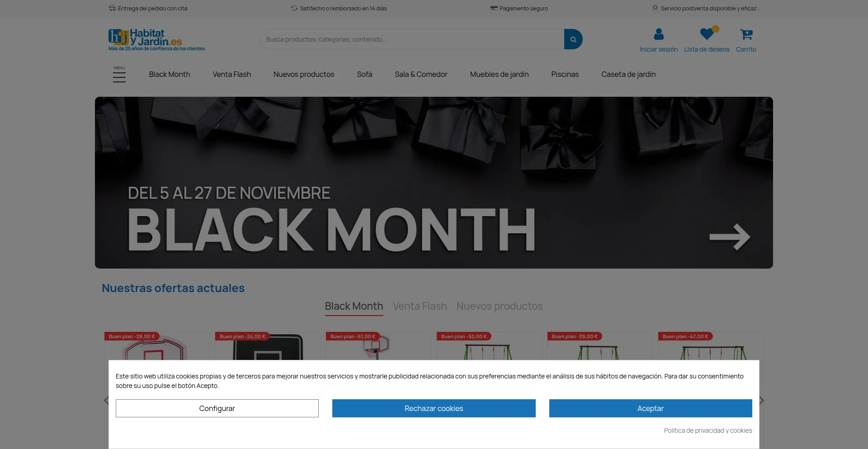Click the carousel left arrow chevron

pyautogui.click(x=106, y=400)
